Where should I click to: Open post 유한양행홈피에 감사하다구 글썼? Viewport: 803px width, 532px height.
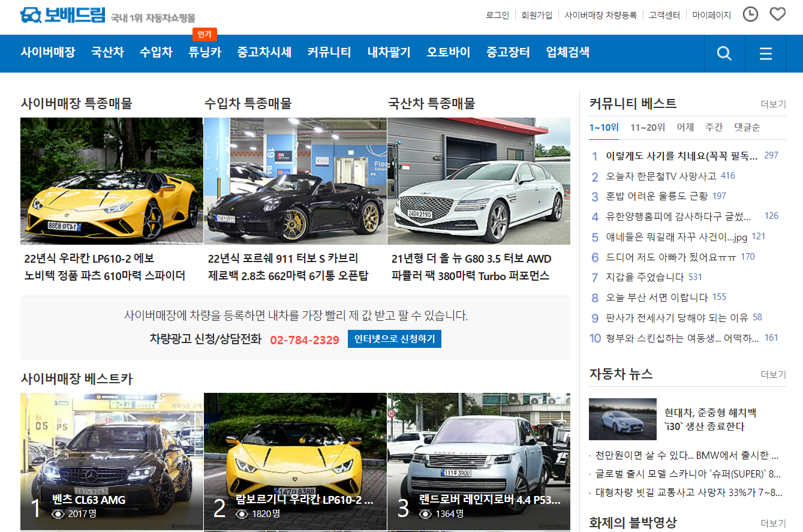click(678, 217)
